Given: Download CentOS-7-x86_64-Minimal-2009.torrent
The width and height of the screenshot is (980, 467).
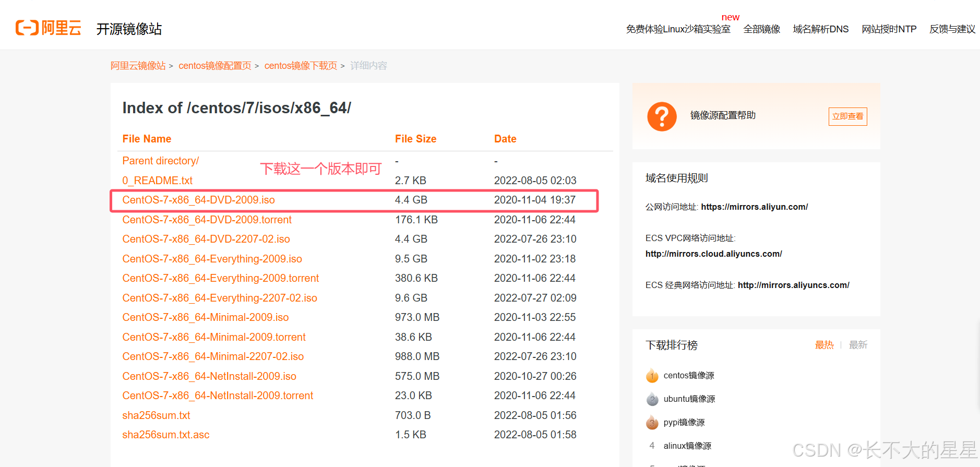Looking at the screenshot, I should pos(214,337).
